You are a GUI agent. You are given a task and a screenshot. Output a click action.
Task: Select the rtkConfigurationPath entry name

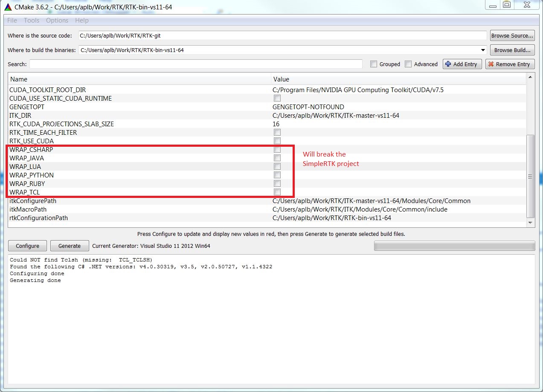tap(38, 218)
